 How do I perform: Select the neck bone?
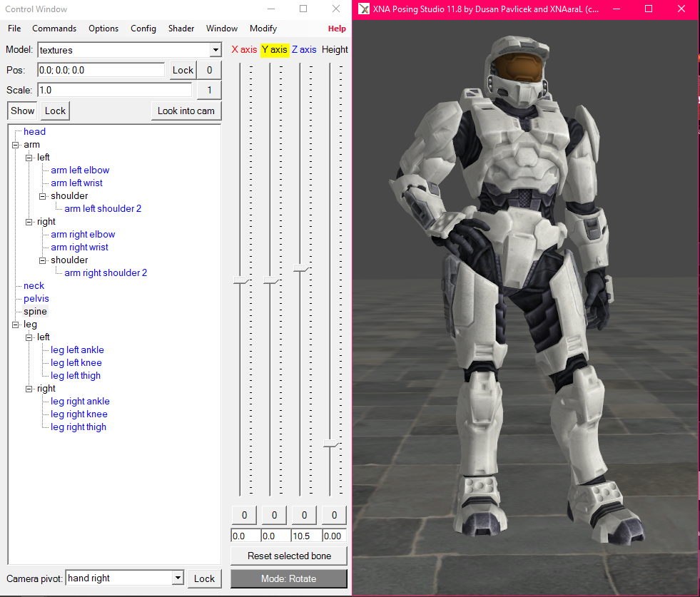[34, 286]
